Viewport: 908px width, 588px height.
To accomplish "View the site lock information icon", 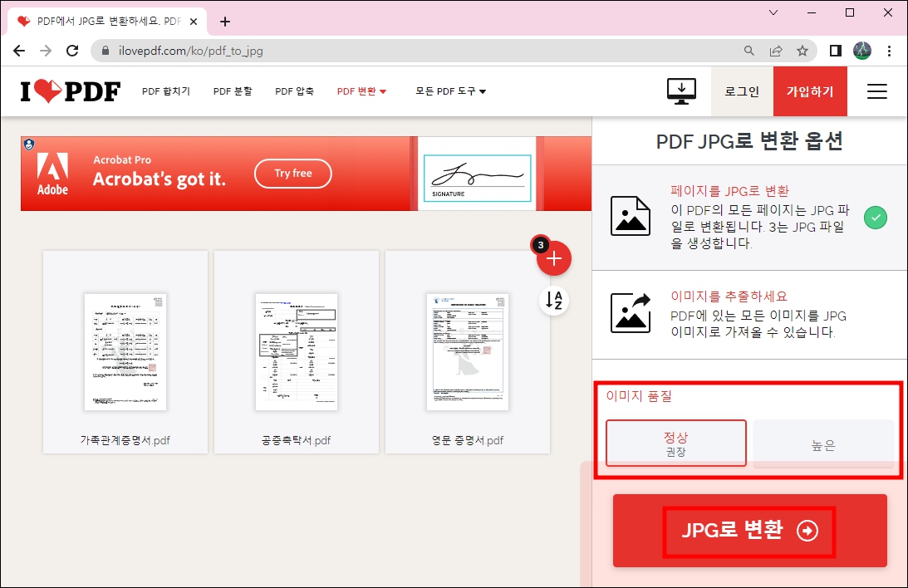I will coord(106,51).
